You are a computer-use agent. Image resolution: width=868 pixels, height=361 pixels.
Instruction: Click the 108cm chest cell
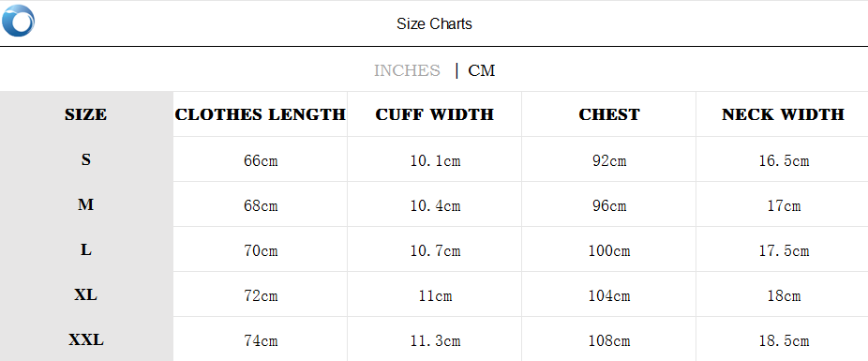point(609,340)
